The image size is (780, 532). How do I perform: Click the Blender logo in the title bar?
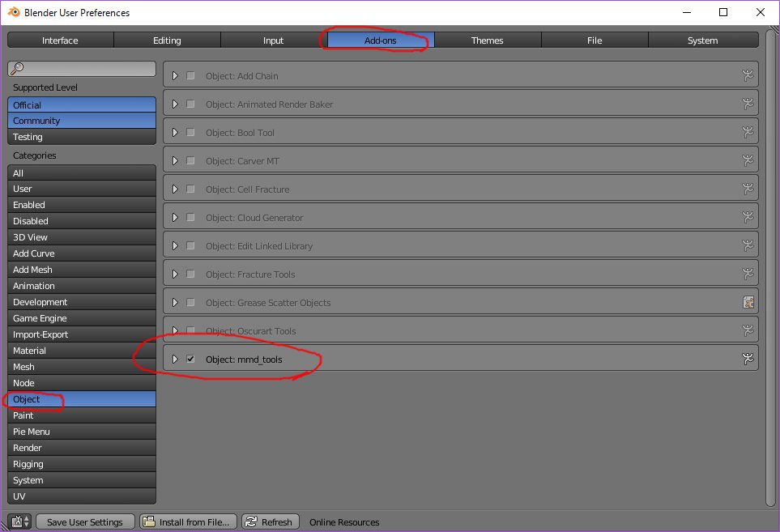[14, 12]
